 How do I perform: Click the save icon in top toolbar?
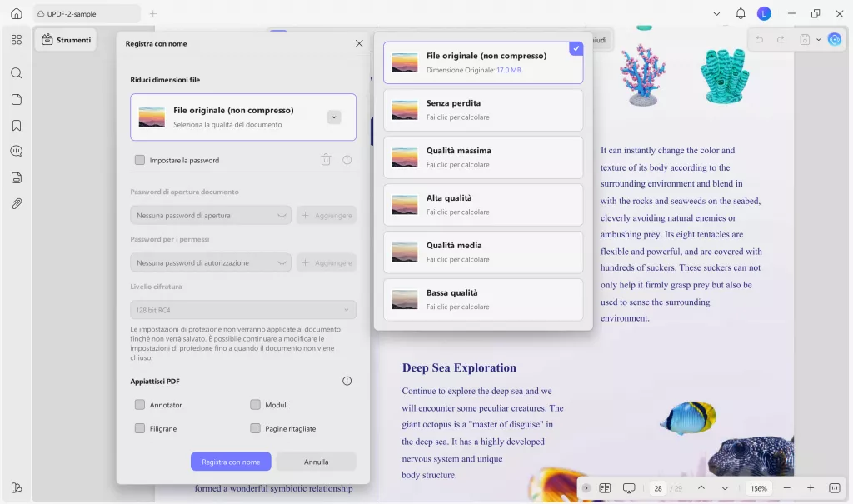coord(805,40)
